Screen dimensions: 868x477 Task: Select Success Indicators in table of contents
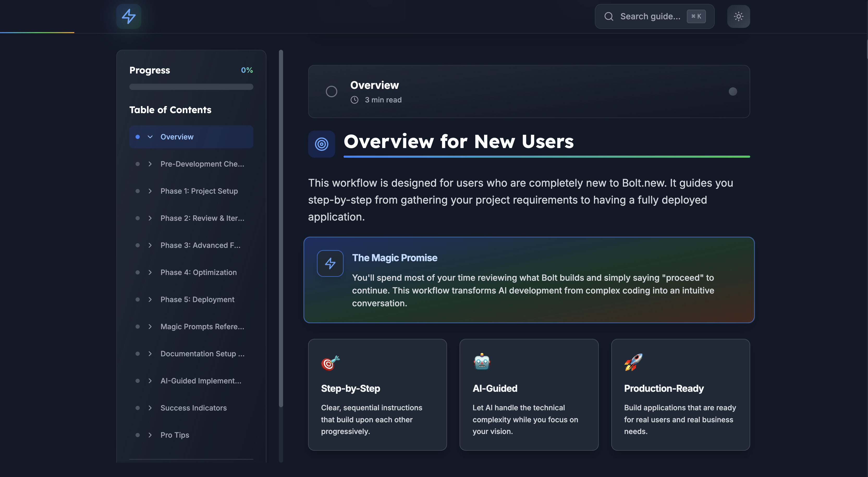click(x=193, y=408)
